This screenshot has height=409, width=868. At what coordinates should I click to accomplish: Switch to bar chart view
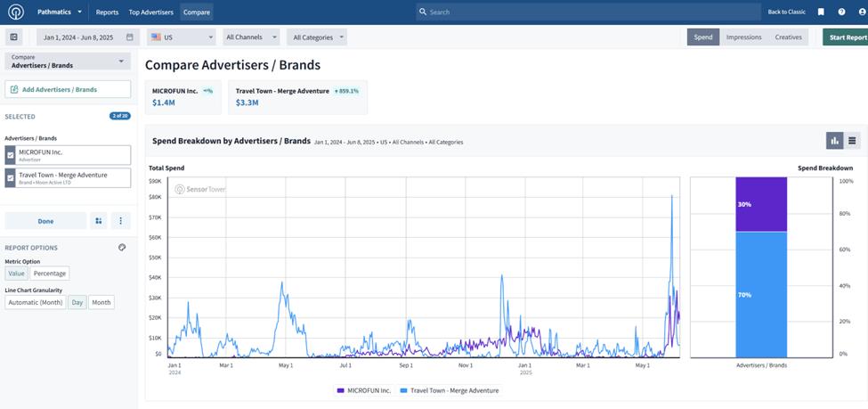834,141
